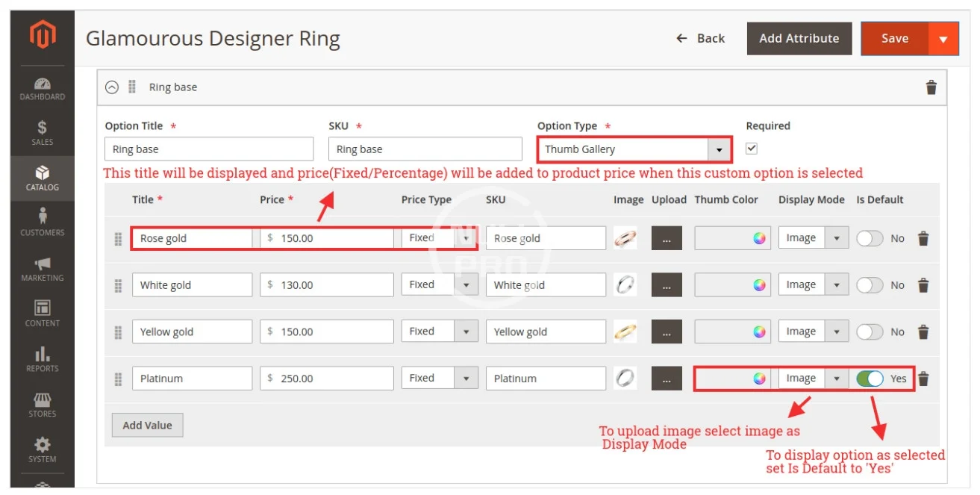Remove the Platinum value row

tap(923, 379)
